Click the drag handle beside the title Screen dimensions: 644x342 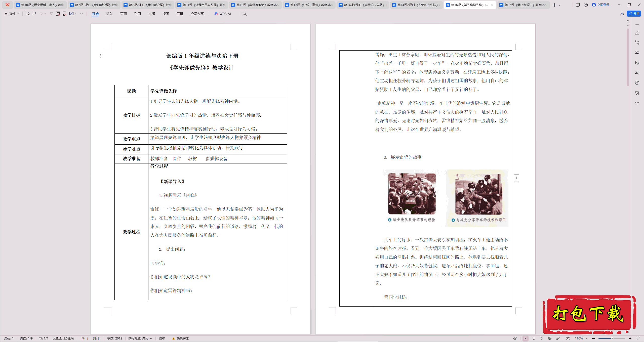click(101, 56)
